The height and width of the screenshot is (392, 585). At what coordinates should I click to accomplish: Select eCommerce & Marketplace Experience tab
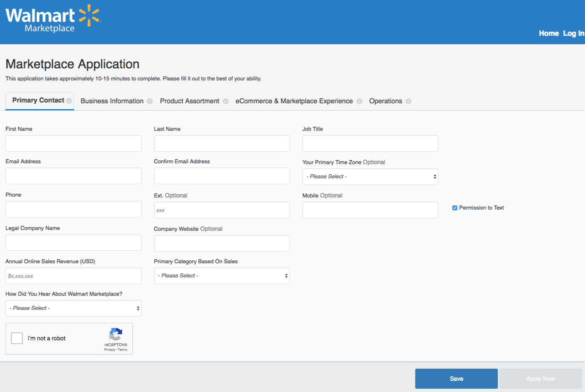294,101
